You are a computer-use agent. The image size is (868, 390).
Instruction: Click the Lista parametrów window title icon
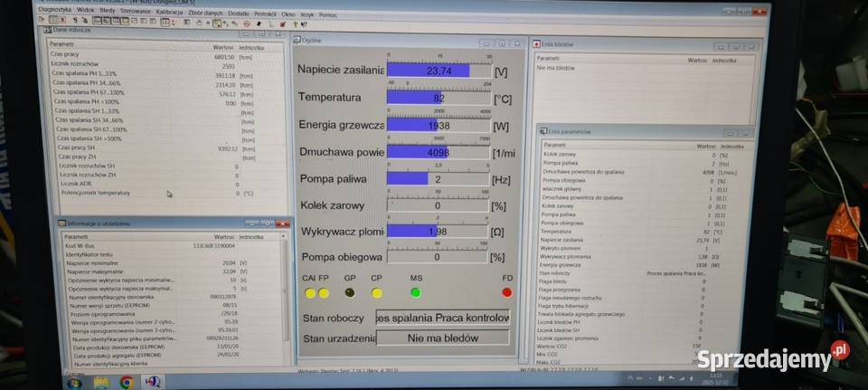tap(543, 132)
